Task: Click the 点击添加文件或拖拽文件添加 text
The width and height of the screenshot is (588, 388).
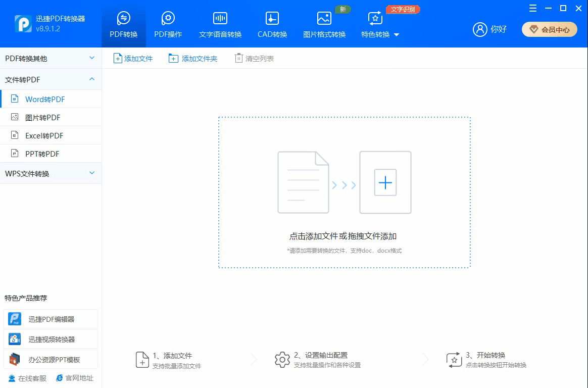Action: pos(343,236)
